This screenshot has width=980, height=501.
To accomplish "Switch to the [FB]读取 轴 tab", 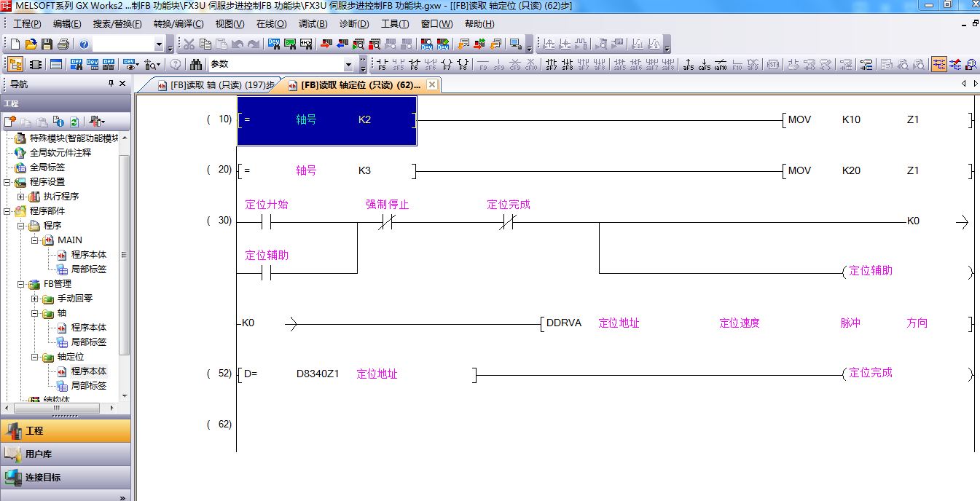I will [x=216, y=85].
